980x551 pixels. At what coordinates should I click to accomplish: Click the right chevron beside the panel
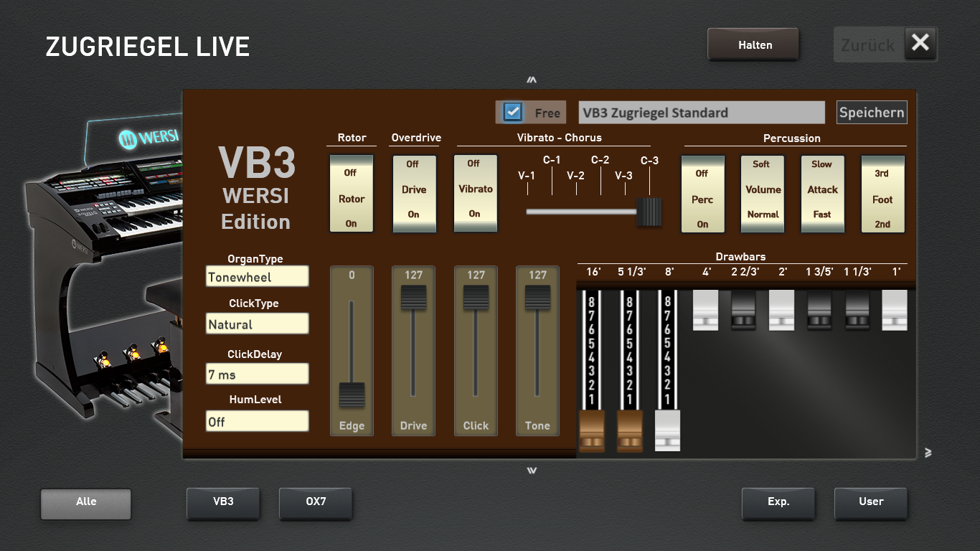coord(928,453)
